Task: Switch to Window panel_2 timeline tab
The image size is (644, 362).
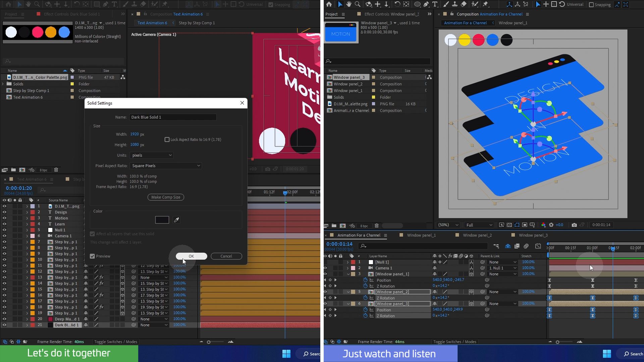Action: [477, 235]
